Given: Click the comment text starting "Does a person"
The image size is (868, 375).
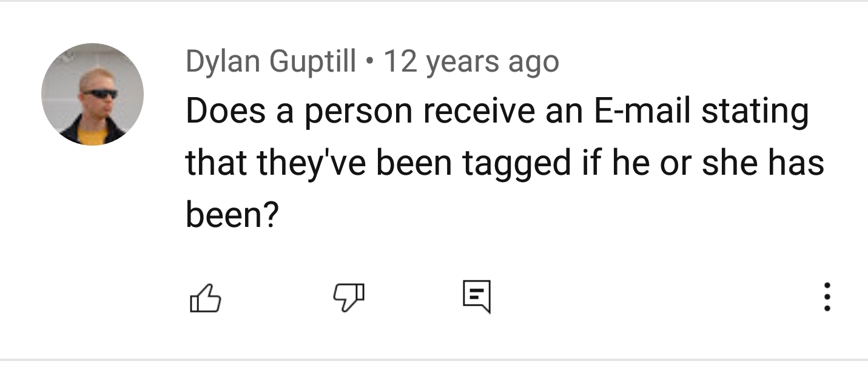Looking at the screenshot, I should tap(496, 112).
